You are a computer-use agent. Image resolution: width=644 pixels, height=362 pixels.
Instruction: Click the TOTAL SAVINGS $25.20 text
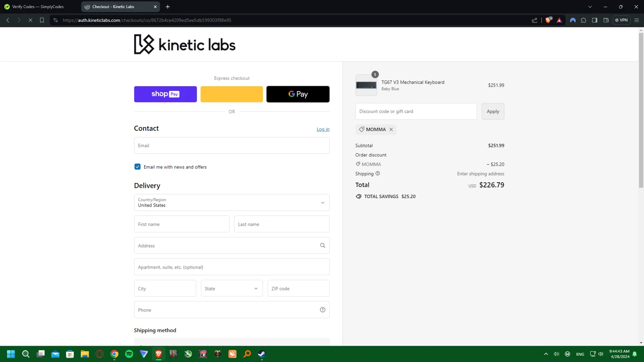click(390, 196)
